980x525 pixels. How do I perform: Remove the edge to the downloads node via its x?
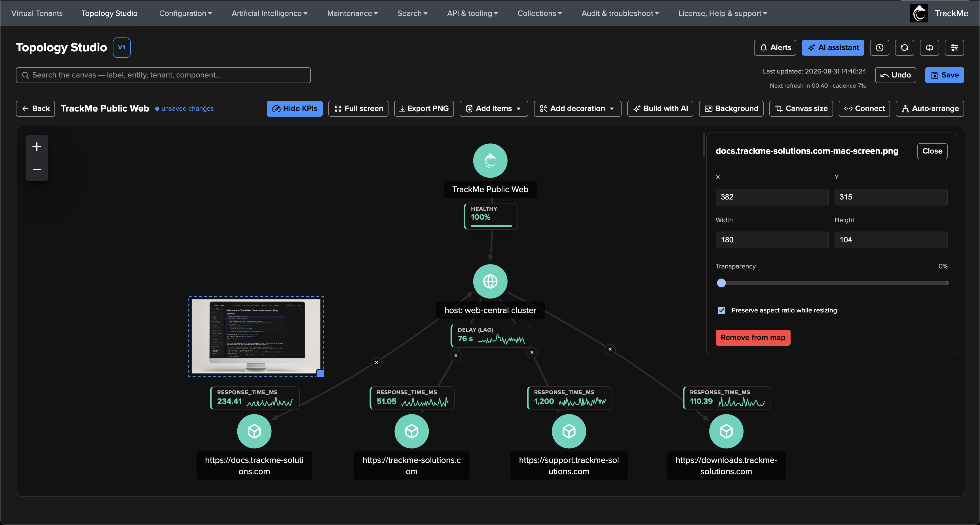pyautogui.click(x=610, y=350)
